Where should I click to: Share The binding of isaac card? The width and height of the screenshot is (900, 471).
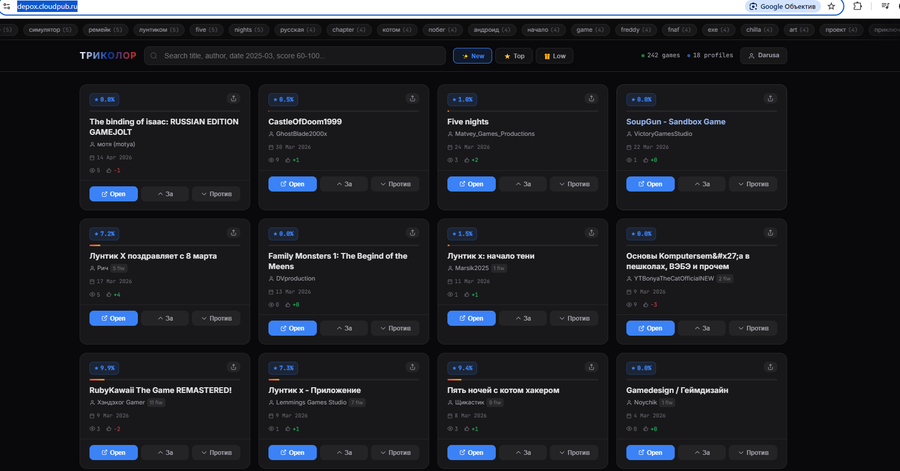point(234,99)
